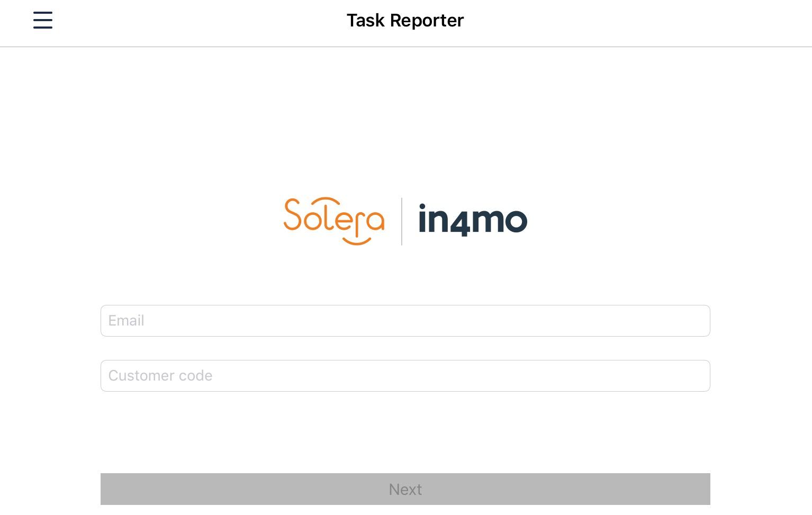Select the Email placeholder field
Viewport: 812px width, 515px height.
click(405, 321)
